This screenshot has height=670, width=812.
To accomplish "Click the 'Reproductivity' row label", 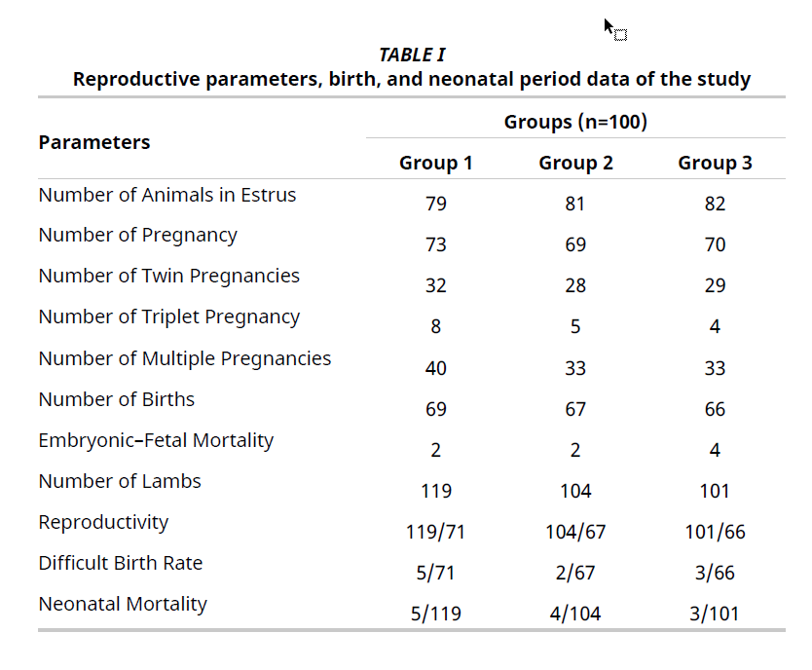I will (103, 522).
